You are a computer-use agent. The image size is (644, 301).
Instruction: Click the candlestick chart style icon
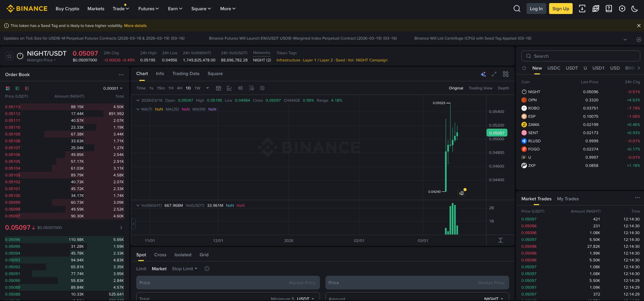pyautogui.click(x=240, y=88)
